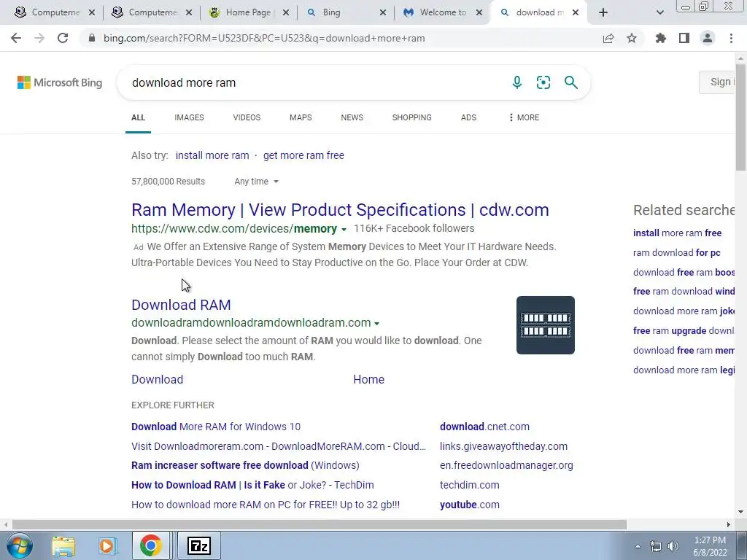Try 'install more ram' suggestion
Viewport: 747px width, 560px height.
pos(212,155)
